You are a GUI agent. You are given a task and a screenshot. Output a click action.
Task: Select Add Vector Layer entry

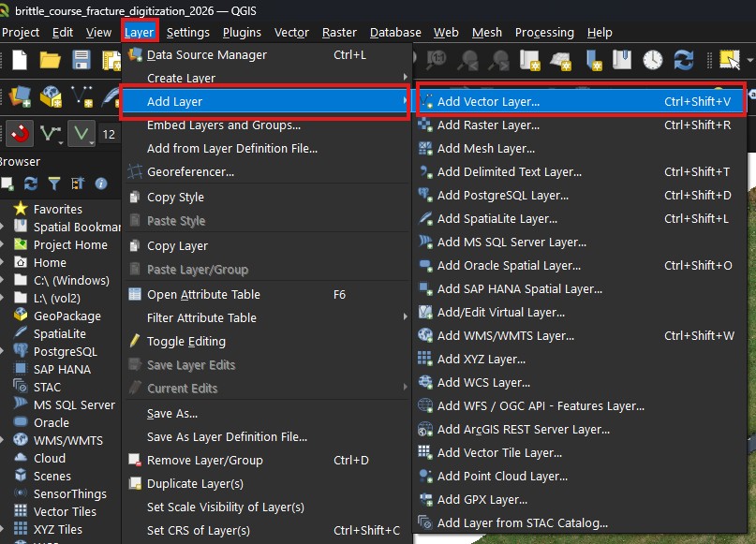click(582, 102)
